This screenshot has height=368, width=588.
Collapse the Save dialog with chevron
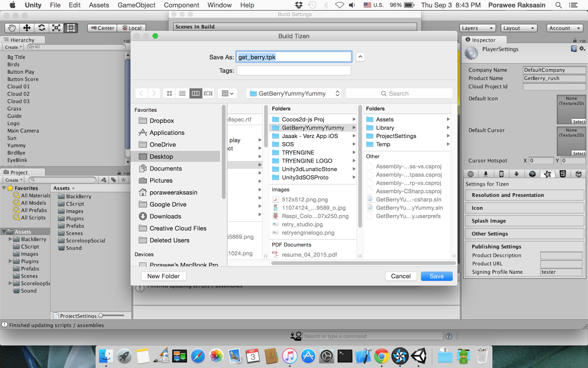[361, 57]
